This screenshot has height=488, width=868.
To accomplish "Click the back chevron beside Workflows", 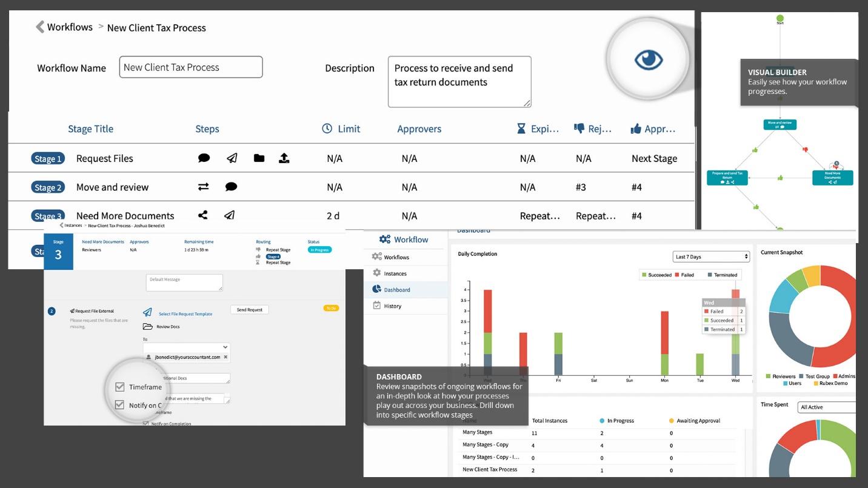I will click(40, 27).
